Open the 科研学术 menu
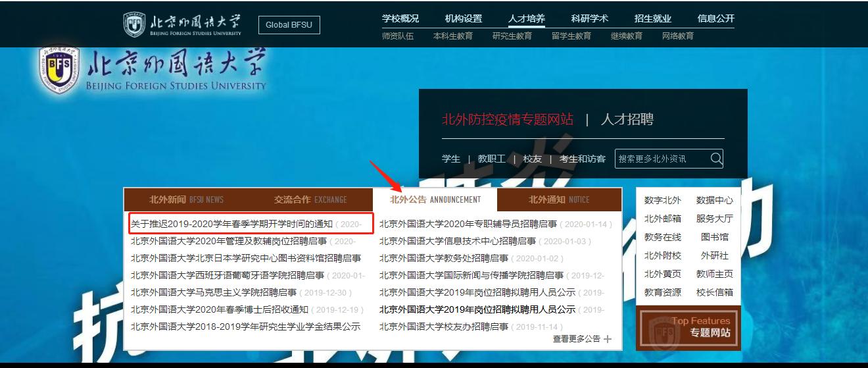This screenshot has width=868, height=368. (x=590, y=18)
